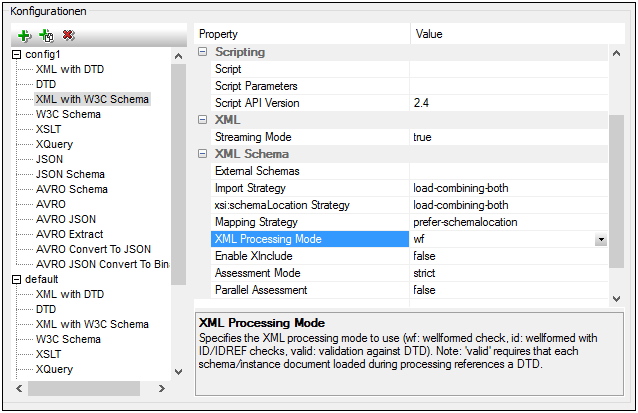Open the XML Processing Mode dropdown

tap(600, 240)
